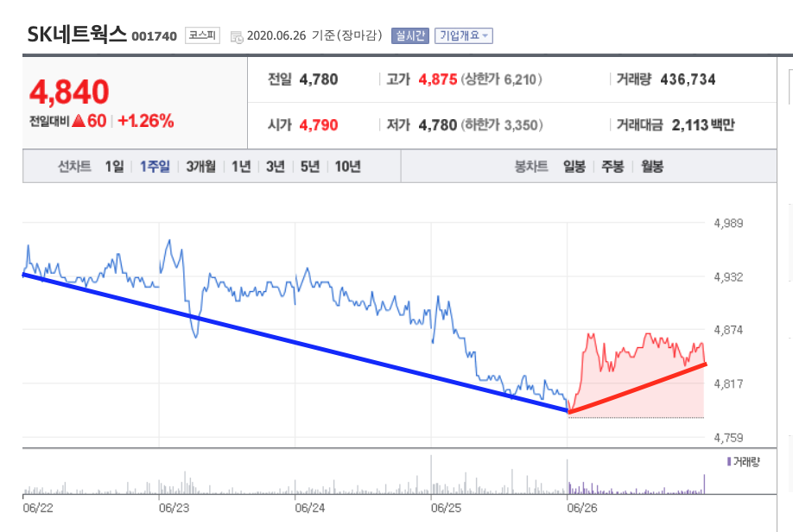Click the +1.26% change percentage
The height and width of the screenshot is (532, 793).
146,121
